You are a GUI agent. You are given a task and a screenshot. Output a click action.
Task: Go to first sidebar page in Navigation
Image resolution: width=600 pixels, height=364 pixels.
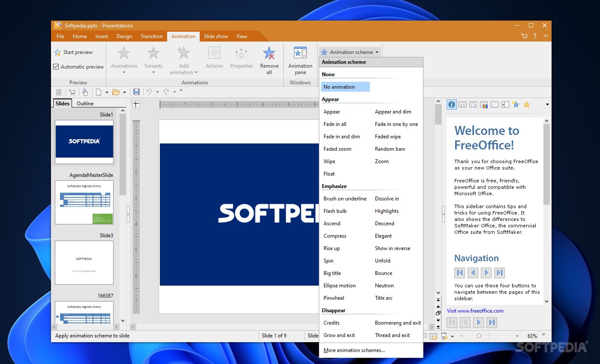tap(459, 272)
